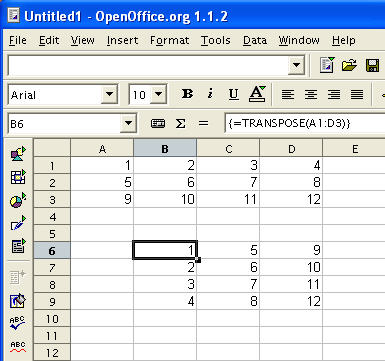The width and height of the screenshot is (385, 361).
Task: Open the URL load dropdown arrow
Action: (x=296, y=65)
